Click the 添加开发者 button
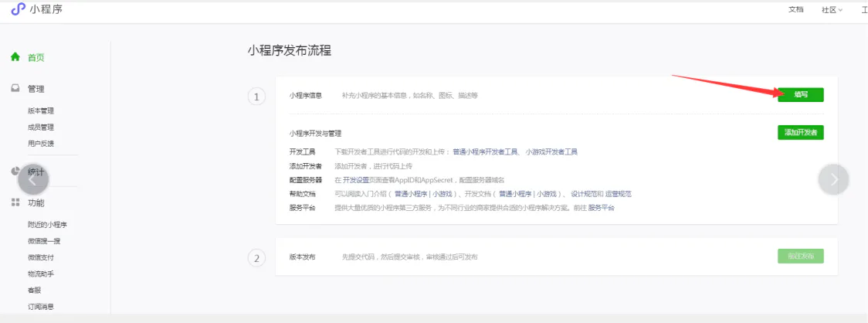 click(x=801, y=133)
